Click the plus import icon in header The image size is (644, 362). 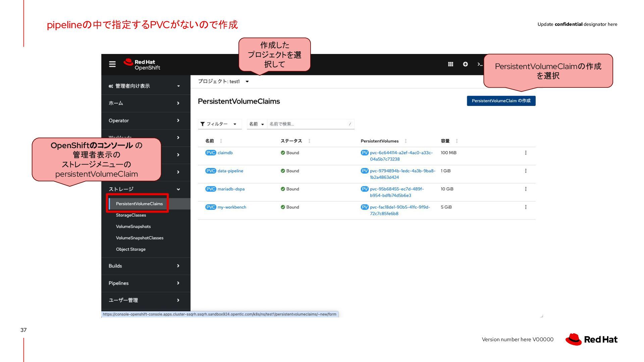pos(465,64)
